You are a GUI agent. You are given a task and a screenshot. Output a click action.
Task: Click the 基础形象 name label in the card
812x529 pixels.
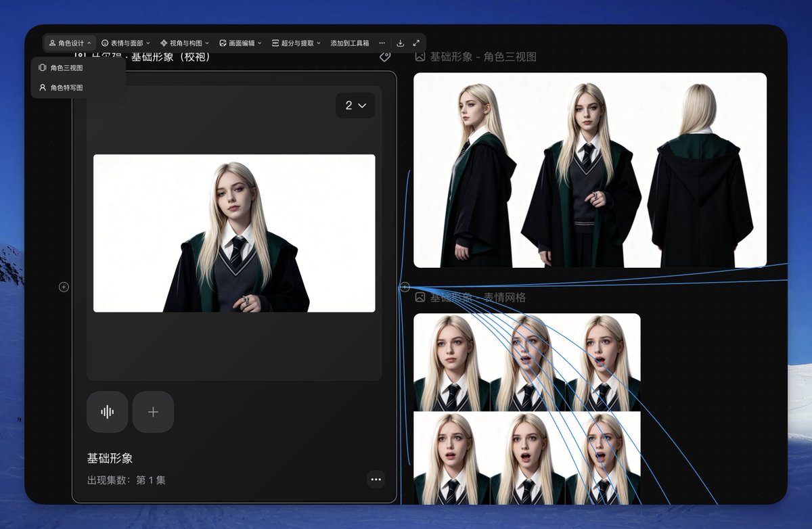coord(110,458)
